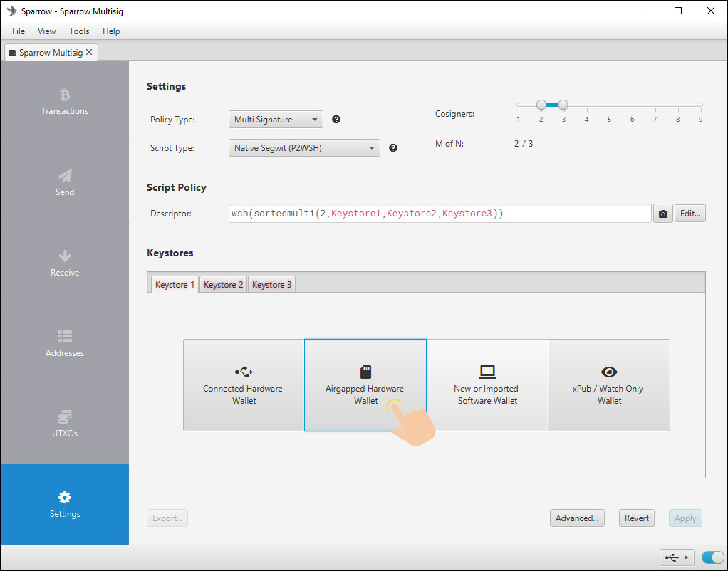This screenshot has height=571, width=728.
Task: Click inside the Descriptor text field
Action: [440, 214]
